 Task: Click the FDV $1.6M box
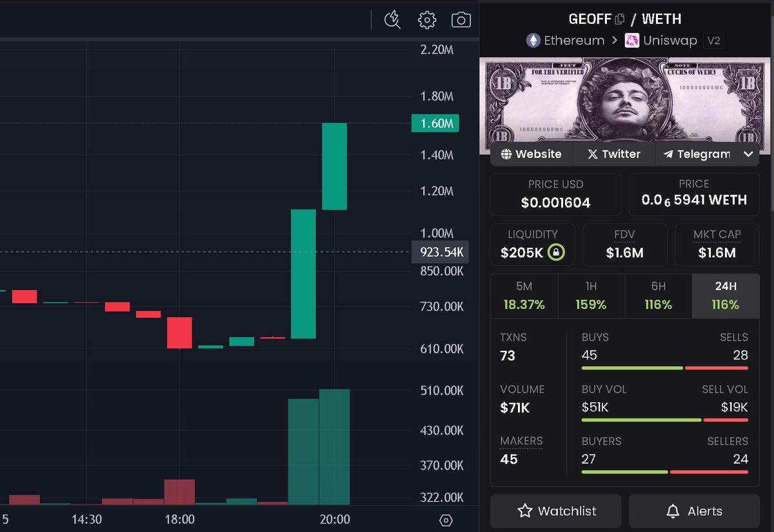(x=625, y=245)
